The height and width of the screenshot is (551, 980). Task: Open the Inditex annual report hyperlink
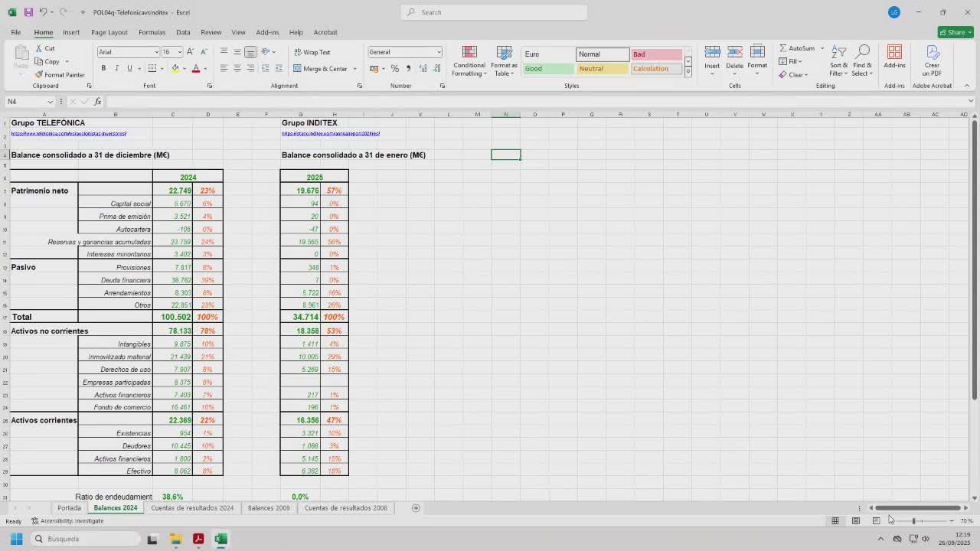click(x=331, y=133)
